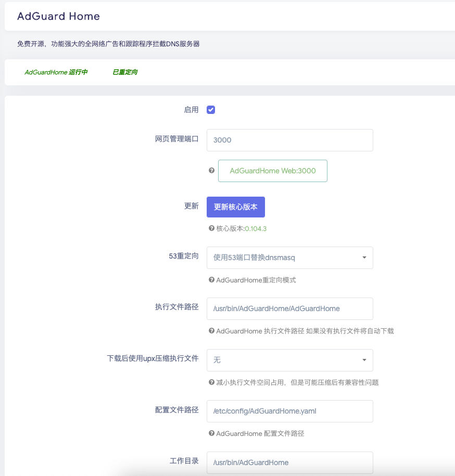455x476 pixels.
Task: Click the 网页管理端口 field label
Action: pyautogui.click(x=177, y=139)
